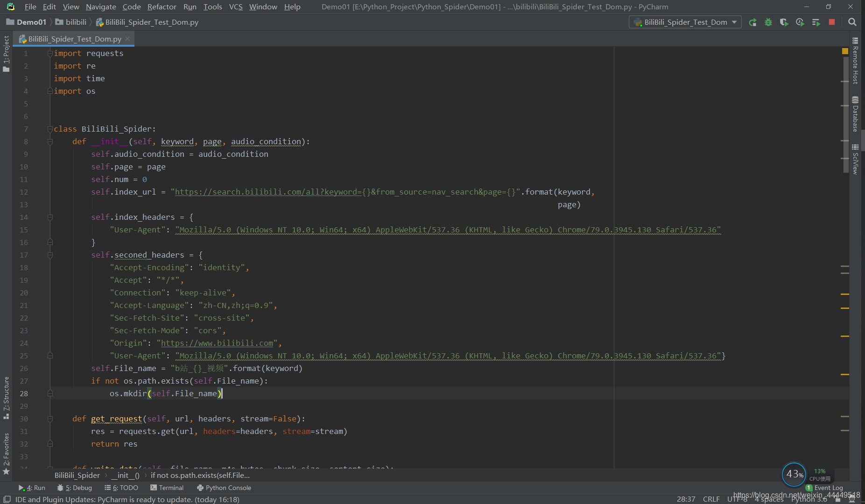Open the Project tool window
The image size is (865, 504).
click(6, 54)
